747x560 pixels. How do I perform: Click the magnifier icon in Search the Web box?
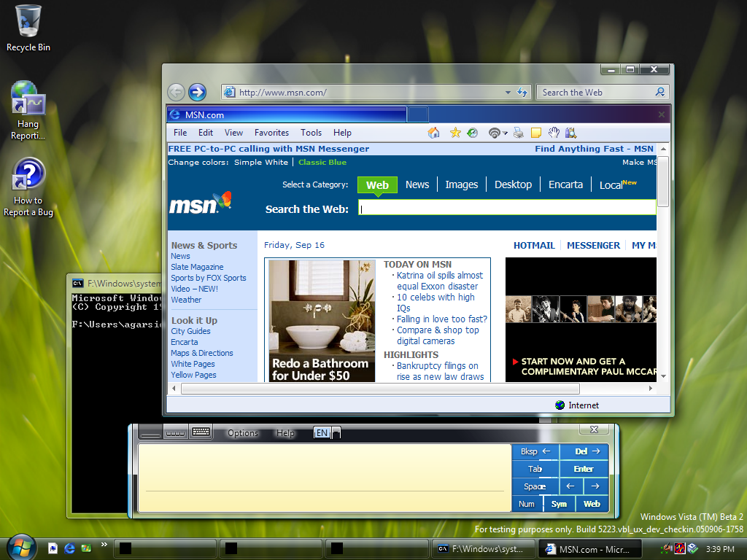click(x=659, y=92)
